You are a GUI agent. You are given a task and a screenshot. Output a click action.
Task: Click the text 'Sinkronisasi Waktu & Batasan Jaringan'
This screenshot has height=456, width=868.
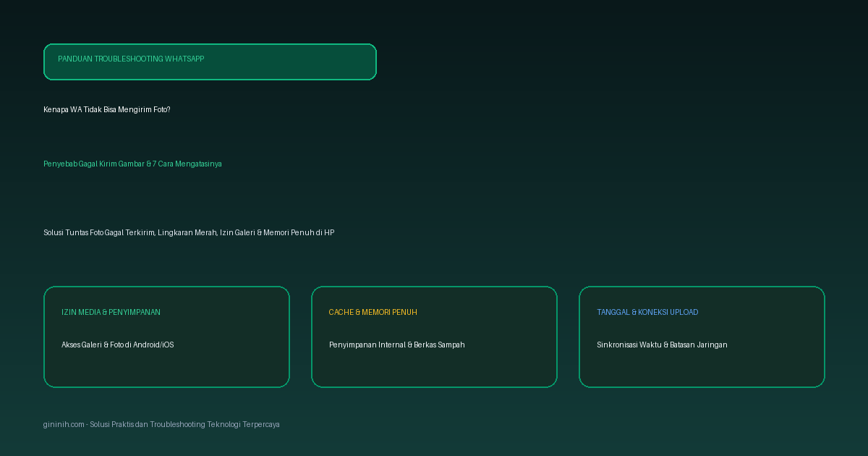point(662,345)
